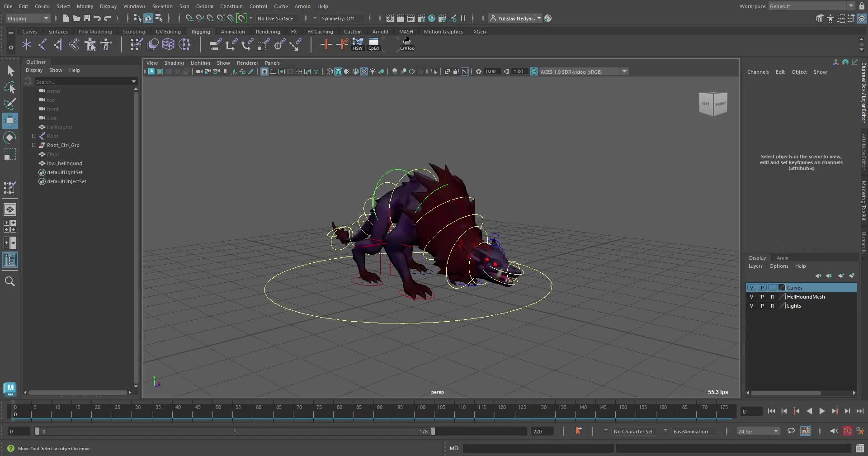Toggle the R reference state on the Lights layer
Image resolution: width=868 pixels, height=456 pixels.
coord(773,306)
